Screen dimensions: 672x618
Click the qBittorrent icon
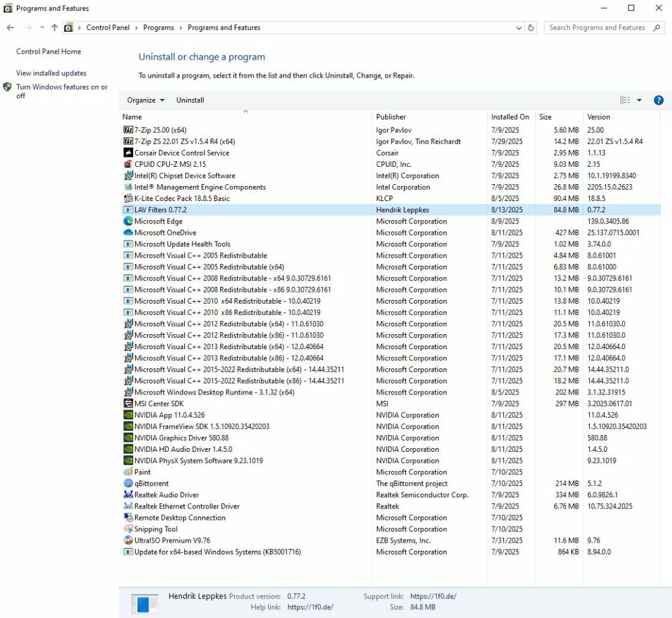[128, 484]
